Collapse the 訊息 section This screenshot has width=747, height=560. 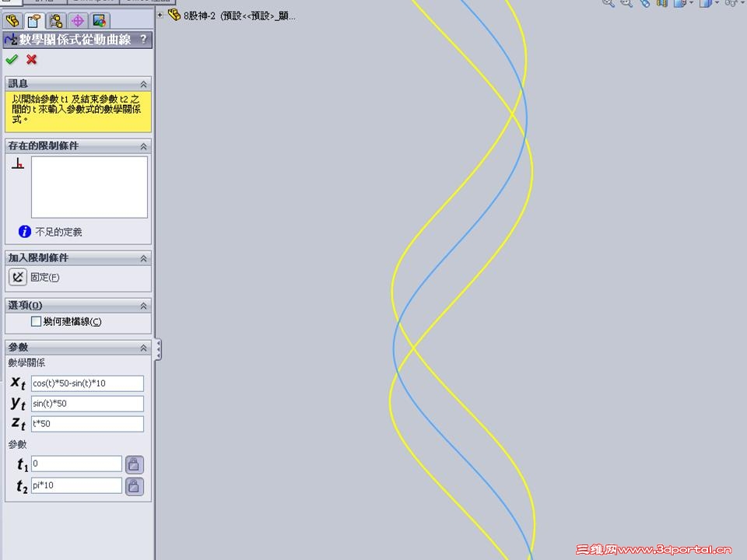(143, 84)
